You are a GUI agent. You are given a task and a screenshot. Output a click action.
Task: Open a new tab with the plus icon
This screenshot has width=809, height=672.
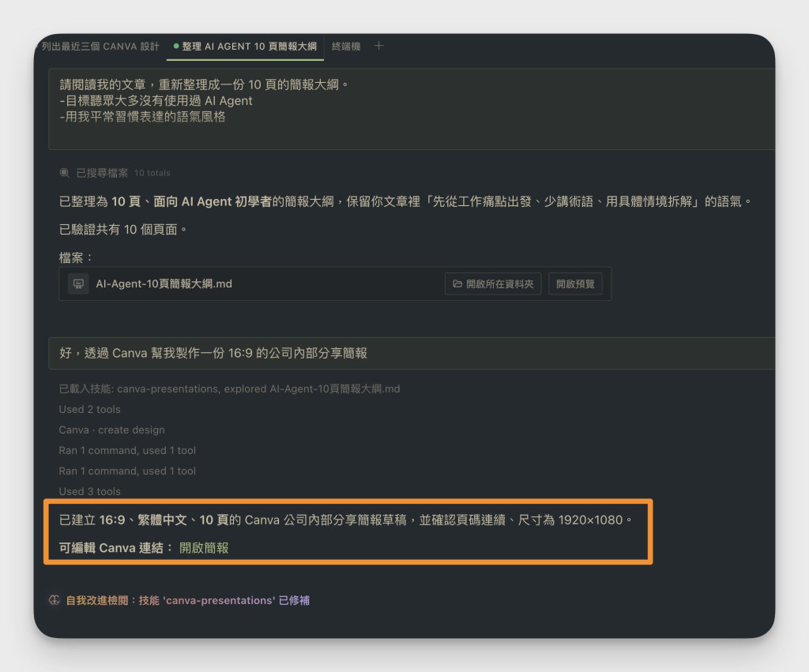pos(378,46)
